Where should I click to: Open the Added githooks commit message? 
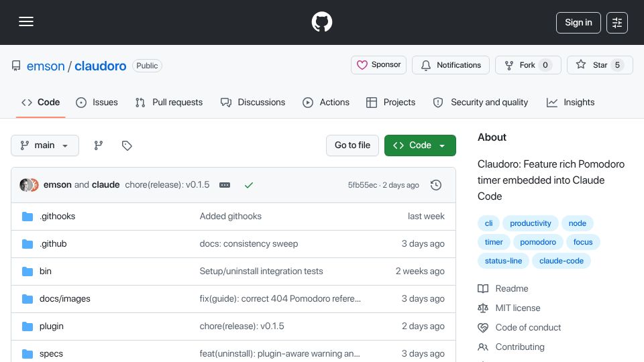(230, 217)
